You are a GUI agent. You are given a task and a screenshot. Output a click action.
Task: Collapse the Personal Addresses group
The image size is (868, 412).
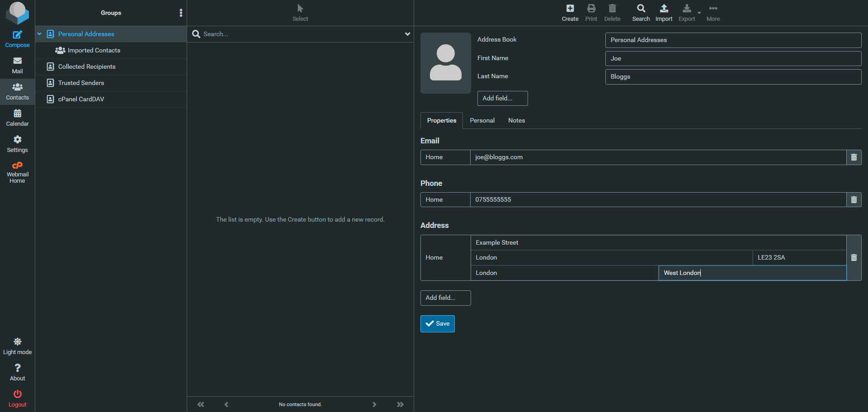coord(39,34)
